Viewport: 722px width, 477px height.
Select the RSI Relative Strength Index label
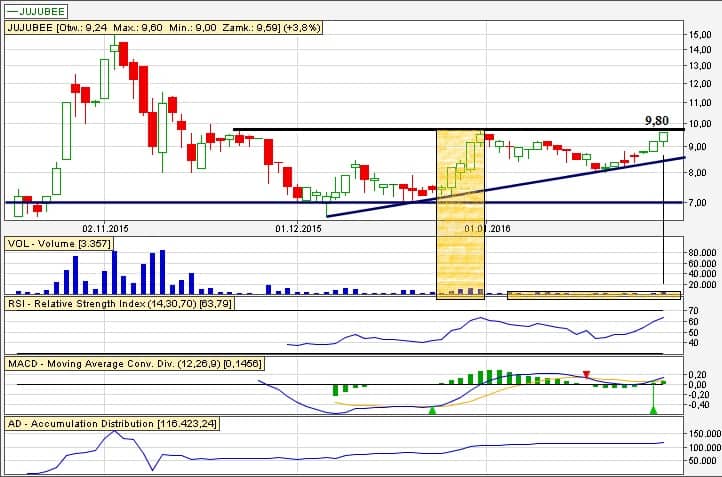pos(119,303)
